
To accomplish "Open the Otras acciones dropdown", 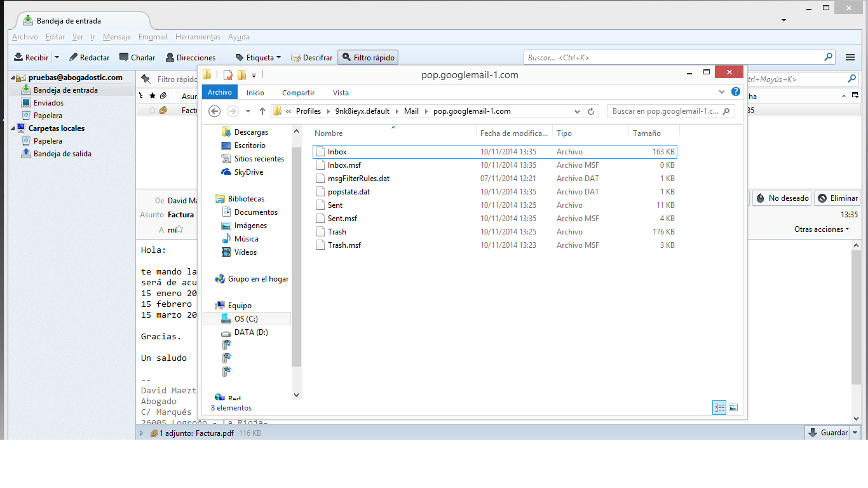I will click(822, 229).
